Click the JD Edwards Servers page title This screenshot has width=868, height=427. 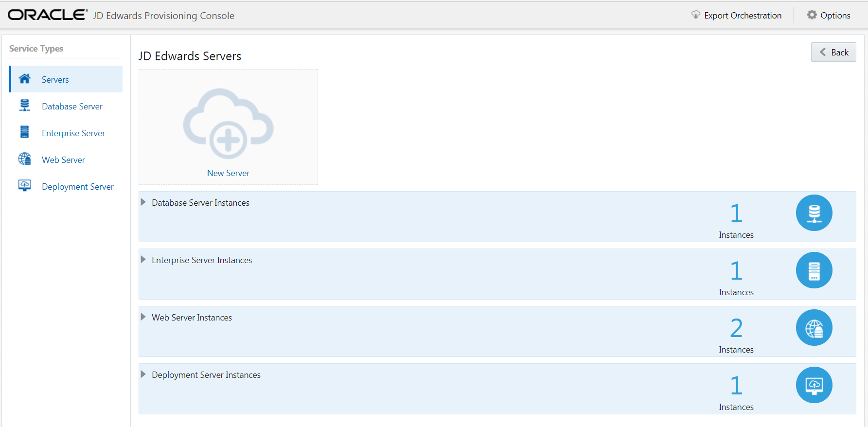point(190,56)
